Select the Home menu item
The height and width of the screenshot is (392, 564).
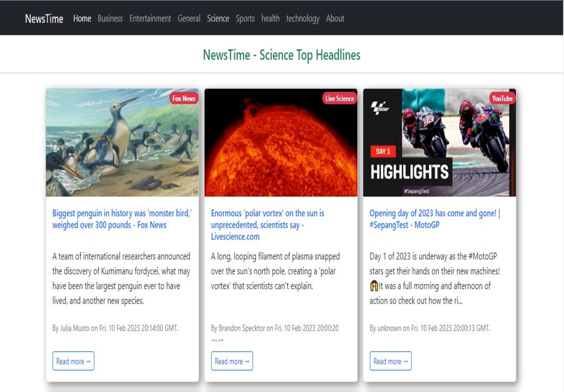[82, 19]
